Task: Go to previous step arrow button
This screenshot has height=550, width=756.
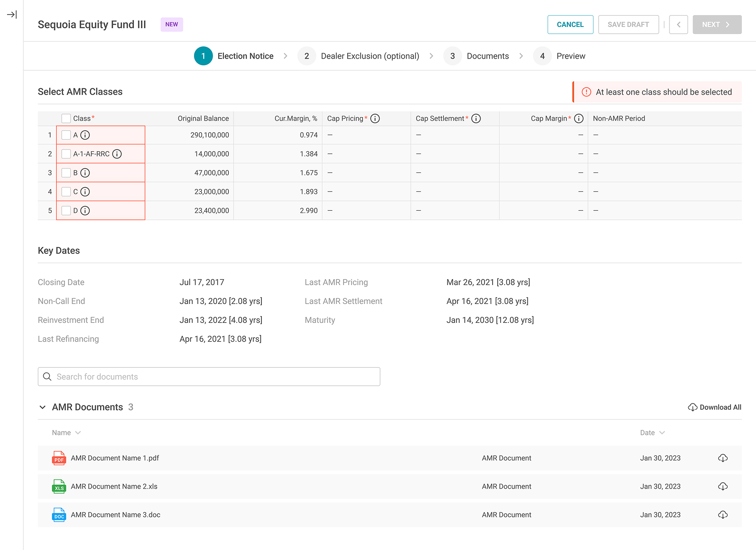Action: point(679,25)
